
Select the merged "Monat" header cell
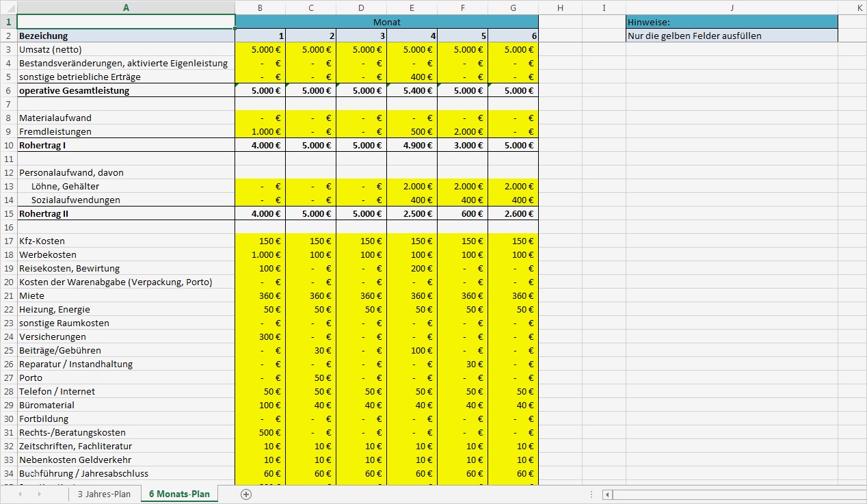pos(386,22)
